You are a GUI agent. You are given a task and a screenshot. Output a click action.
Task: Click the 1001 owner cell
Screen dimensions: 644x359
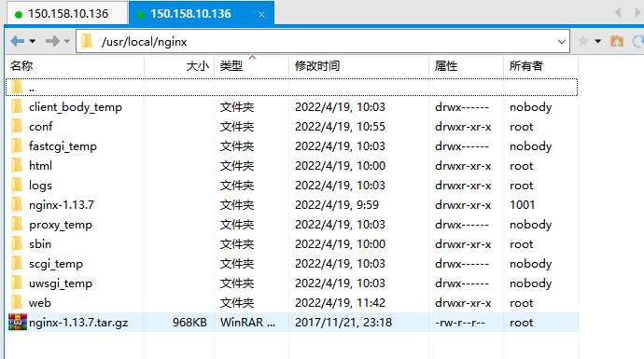tap(522, 205)
